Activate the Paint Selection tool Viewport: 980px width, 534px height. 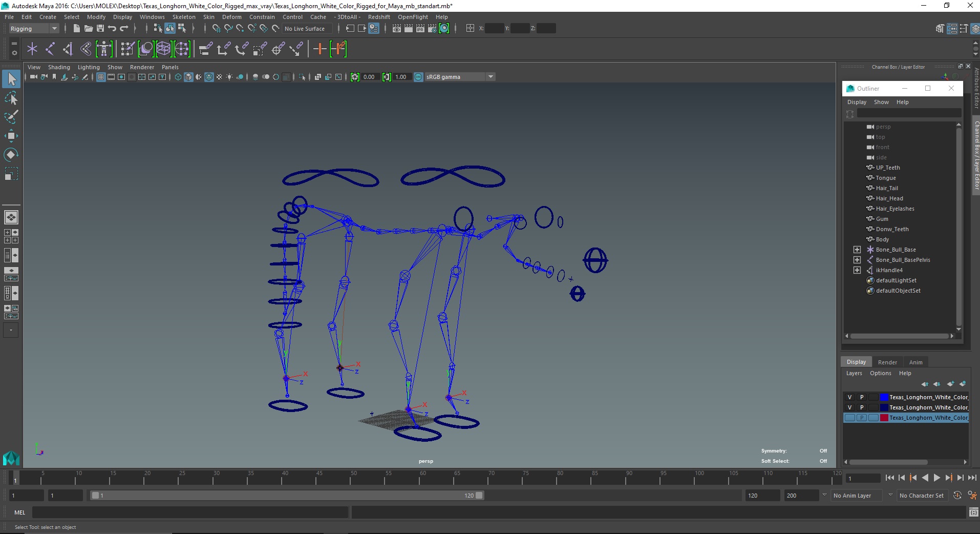[11, 117]
